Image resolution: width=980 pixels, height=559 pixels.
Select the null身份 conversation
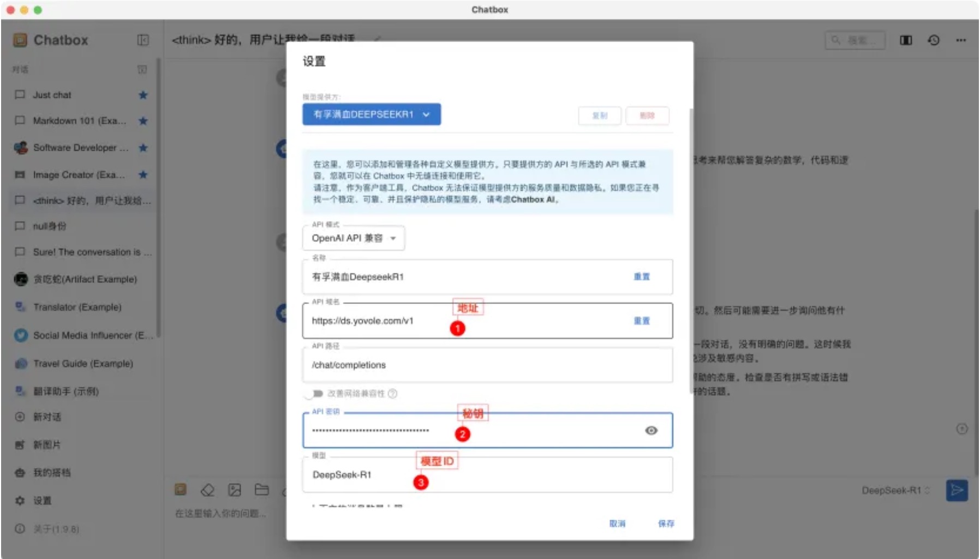pyautogui.click(x=82, y=226)
